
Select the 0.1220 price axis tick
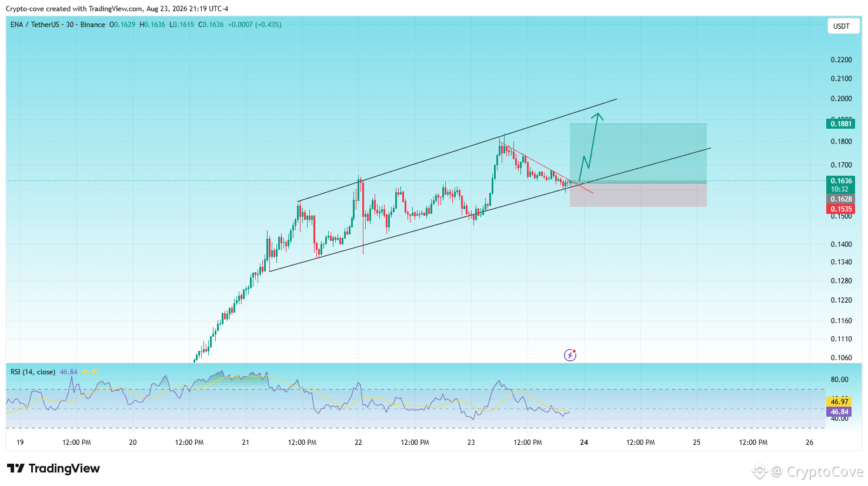pos(841,300)
